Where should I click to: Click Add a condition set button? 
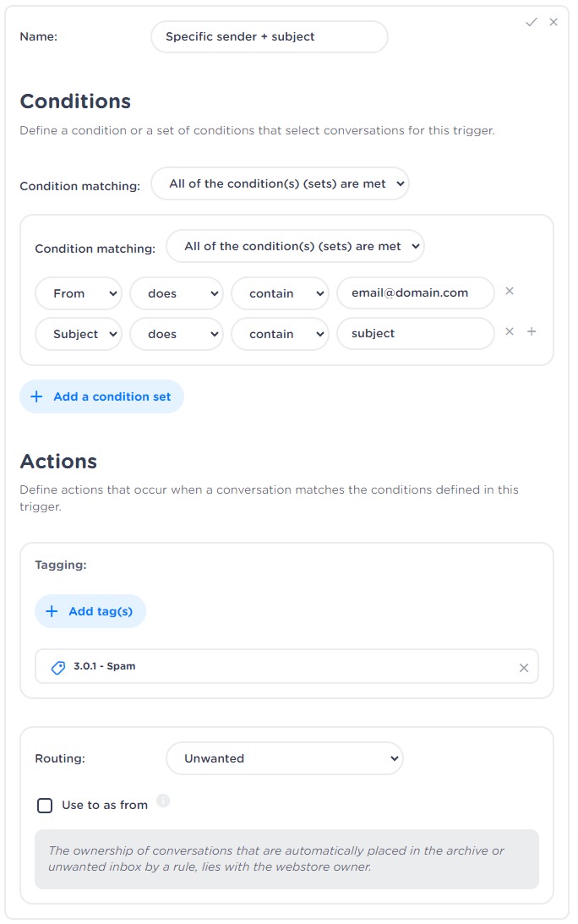point(101,396)
